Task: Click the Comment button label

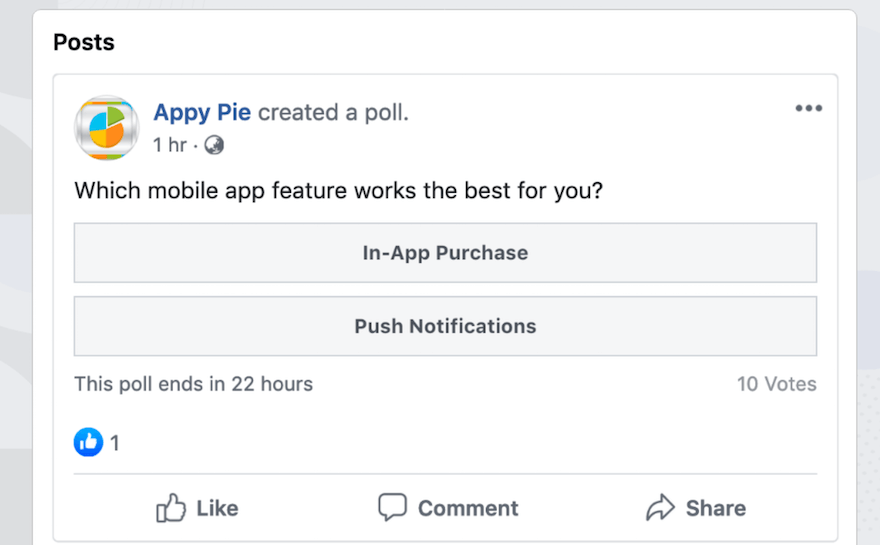Action: coord(468,509)
